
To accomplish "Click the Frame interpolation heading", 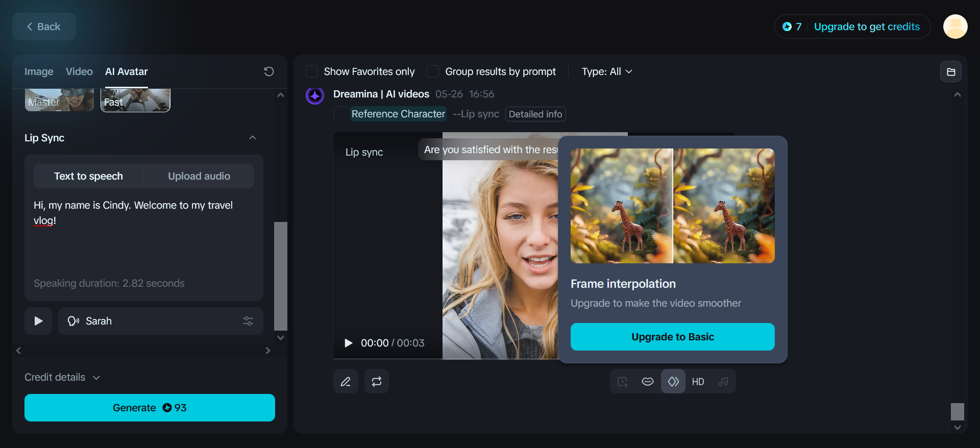I will (623, 284).
